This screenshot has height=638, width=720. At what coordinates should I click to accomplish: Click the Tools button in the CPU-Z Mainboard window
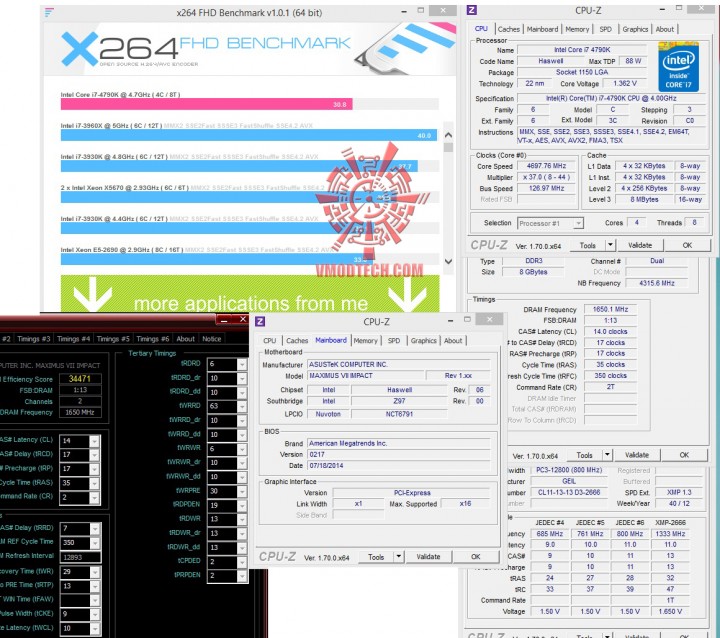click(x=376, y=557)
